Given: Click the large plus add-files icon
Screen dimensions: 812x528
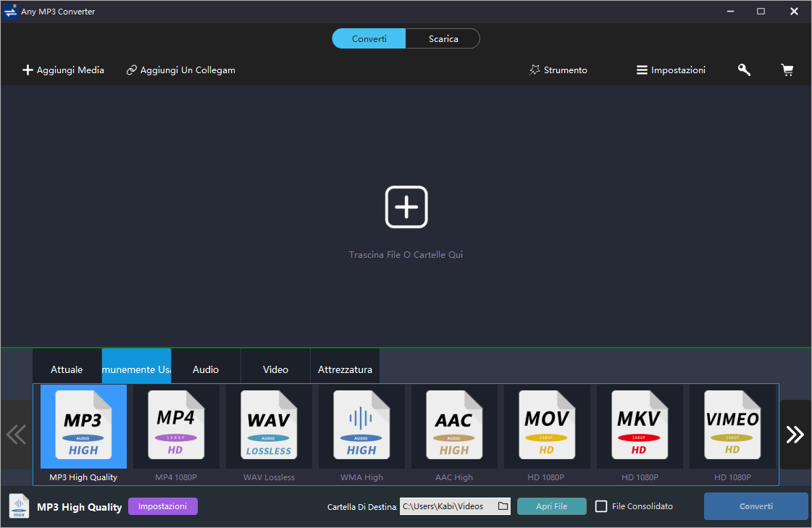Looking at the screenshot, I should pos(406,207).
